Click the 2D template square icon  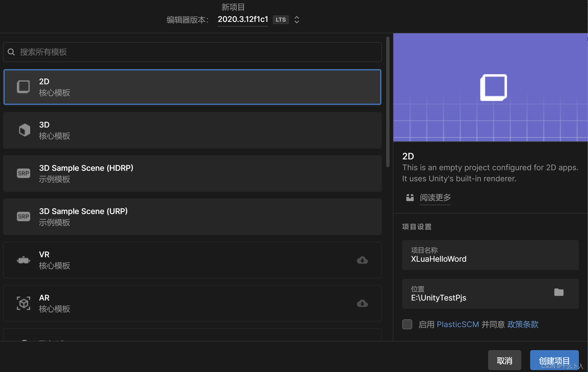23,87
